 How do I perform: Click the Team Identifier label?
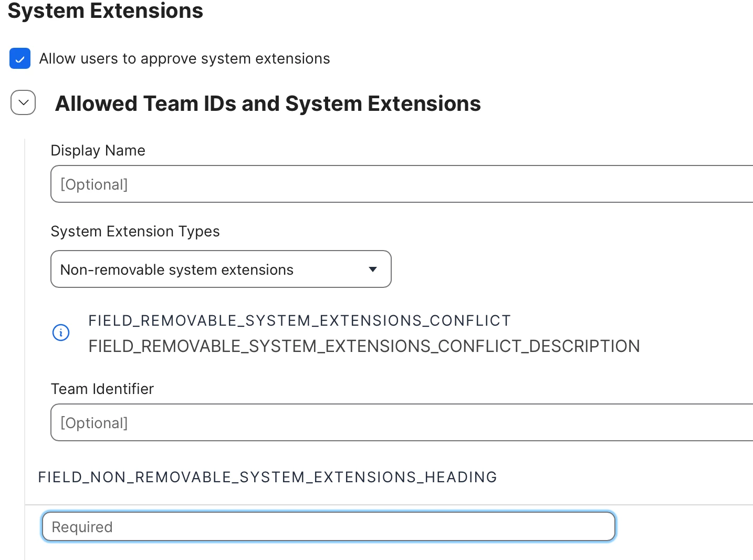(102, 389)
